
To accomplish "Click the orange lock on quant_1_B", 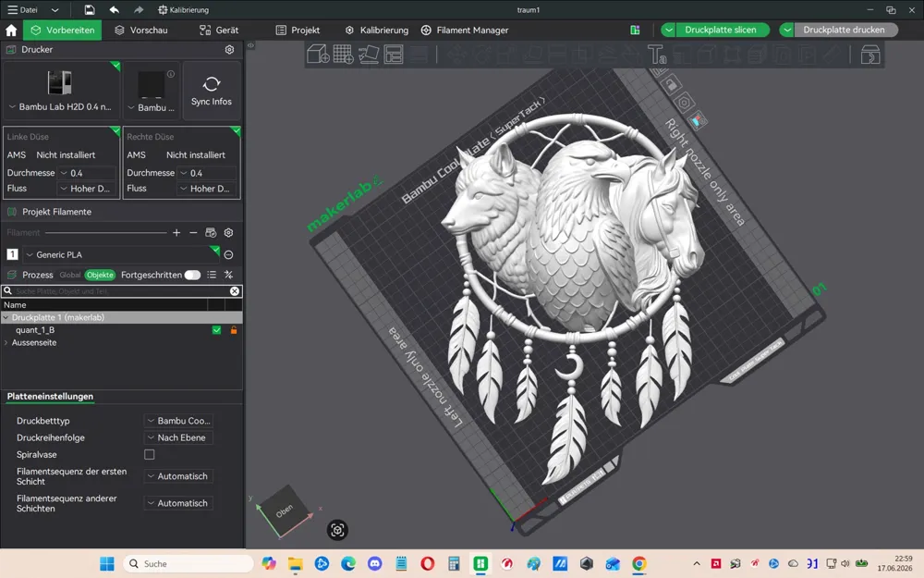I will [x=234, y=330].
